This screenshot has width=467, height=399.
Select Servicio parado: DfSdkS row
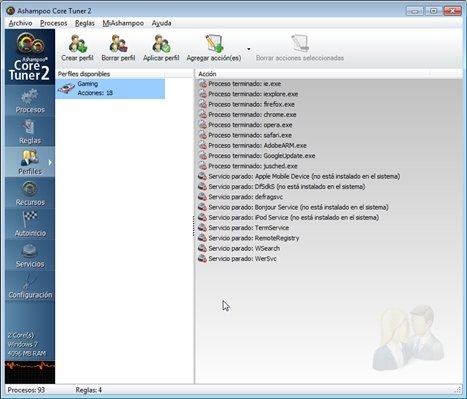[287, 187]
